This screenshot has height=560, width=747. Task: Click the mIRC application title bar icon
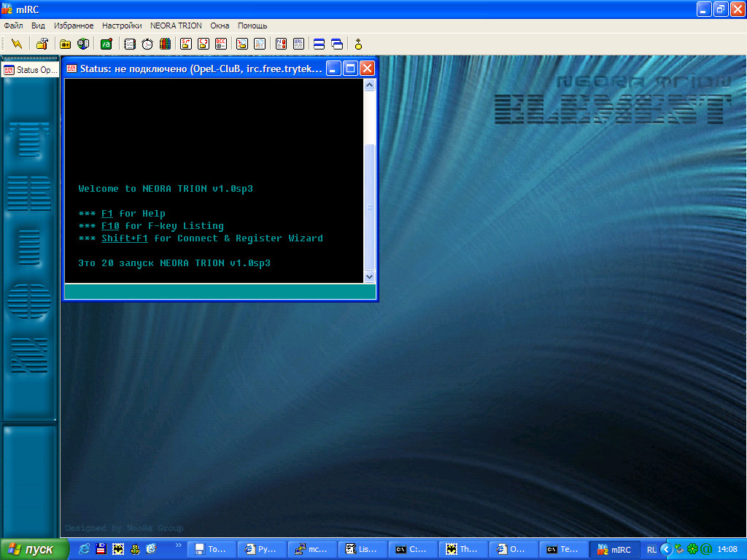[7, 9]
